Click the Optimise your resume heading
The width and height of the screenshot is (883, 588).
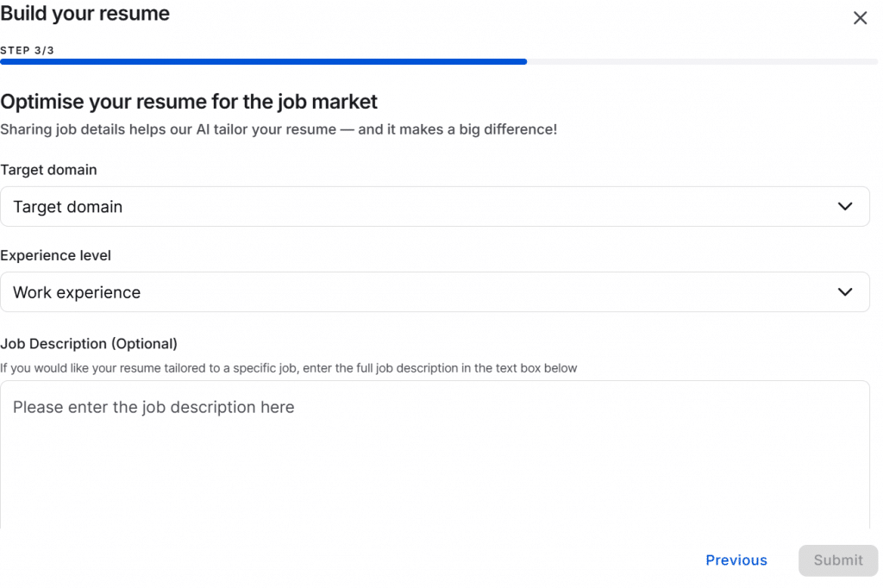(189, 102)
